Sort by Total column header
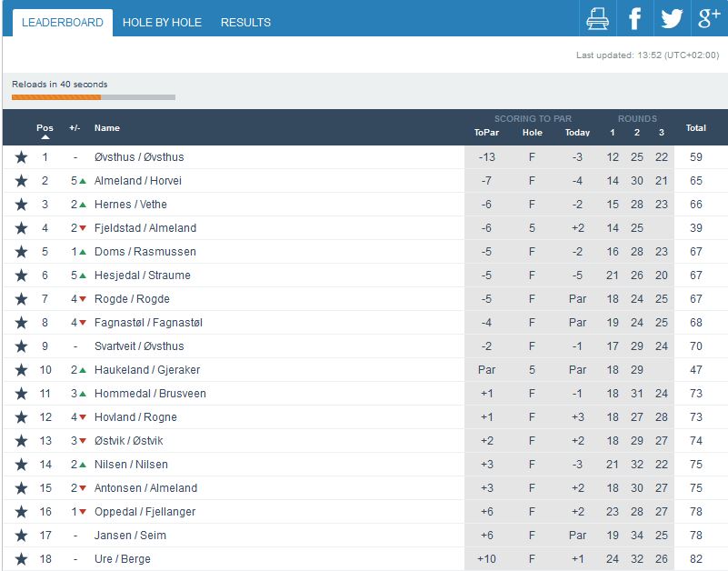 pos(695,128)
